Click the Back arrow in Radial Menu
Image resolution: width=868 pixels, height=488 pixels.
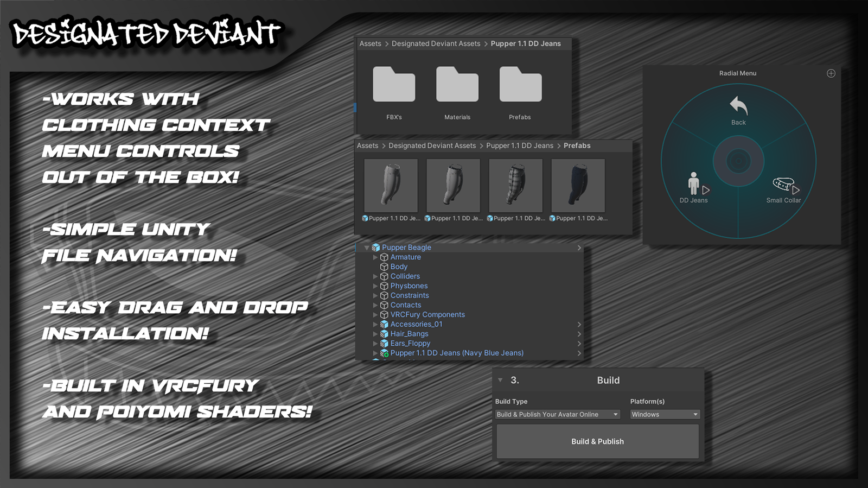pos(738,106)
